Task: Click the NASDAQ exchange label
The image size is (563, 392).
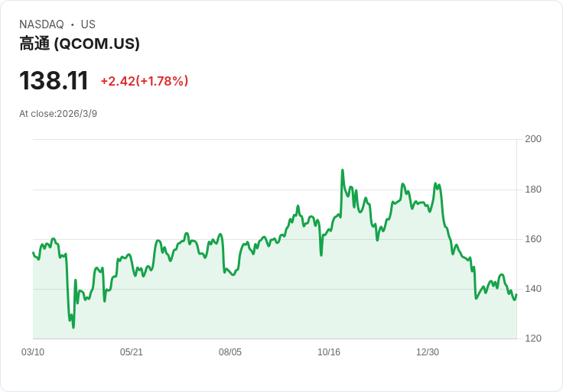Action: pyautogui.click(x=41, y=24)
